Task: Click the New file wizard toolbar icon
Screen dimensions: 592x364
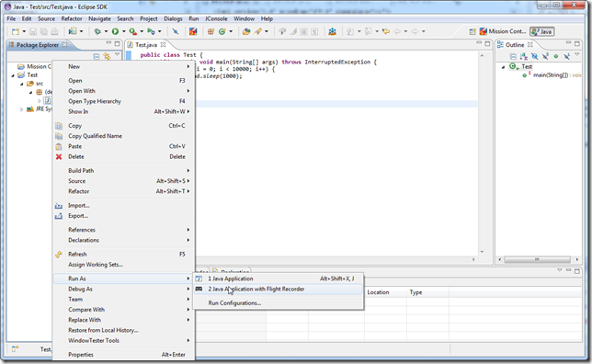Action: click(16, 32)
